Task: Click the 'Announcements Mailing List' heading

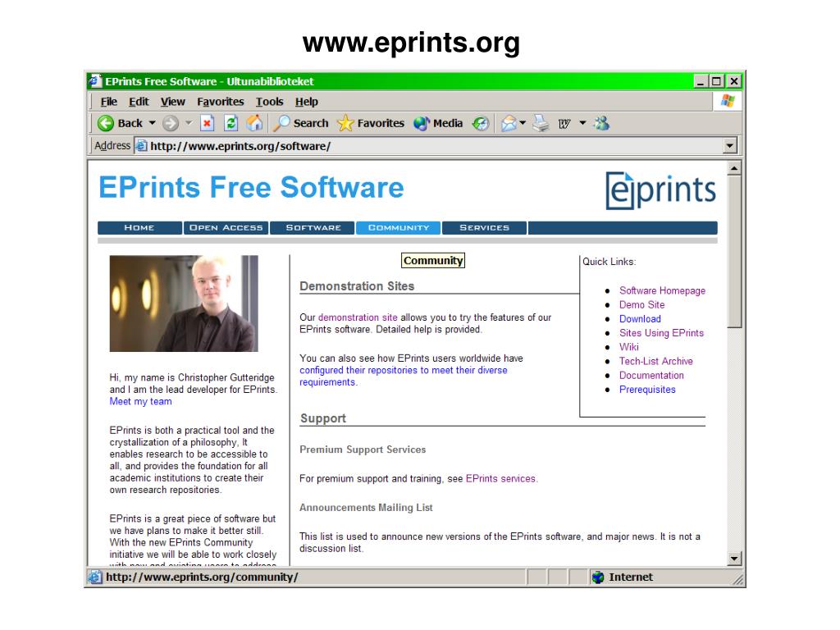Action: (366, 507)
